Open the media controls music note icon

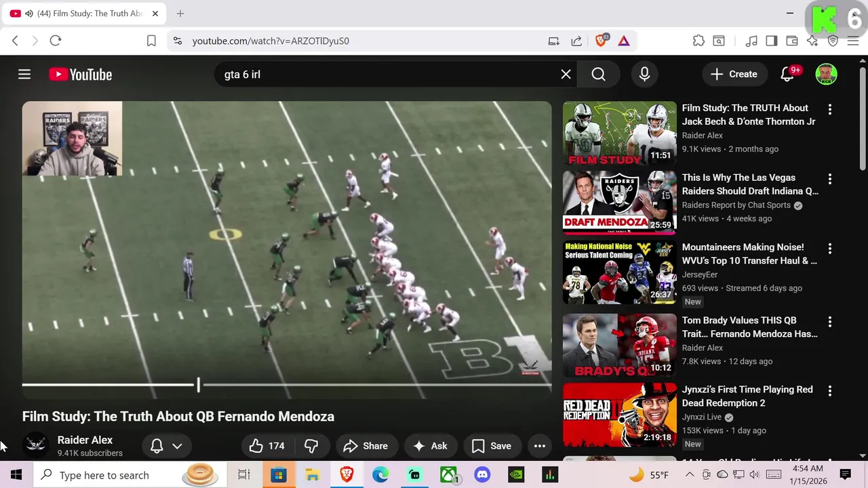point(751,41)
